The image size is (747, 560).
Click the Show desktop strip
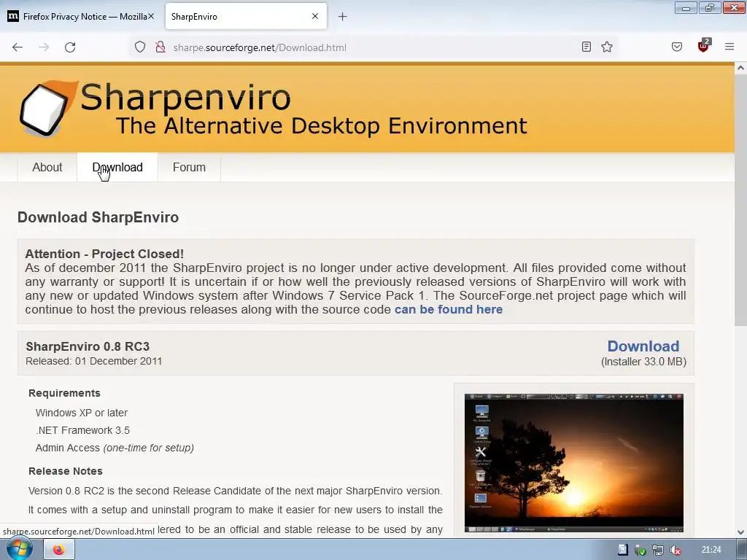click(742, 550)
